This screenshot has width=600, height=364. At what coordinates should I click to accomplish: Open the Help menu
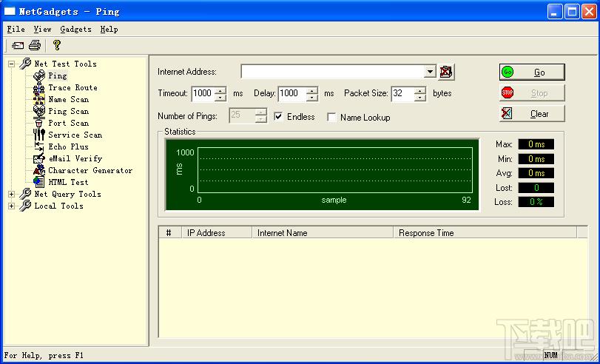pos(109,29)
